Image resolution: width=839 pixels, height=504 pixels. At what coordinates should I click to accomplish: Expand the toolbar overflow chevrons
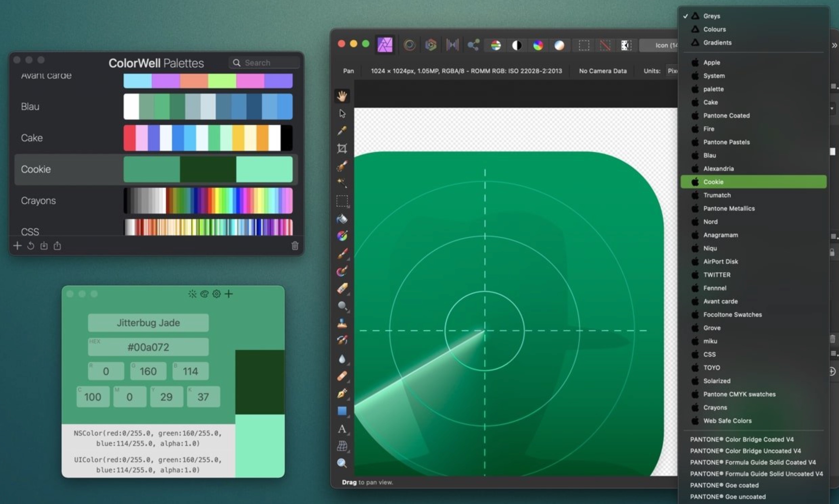coord(834,45)
